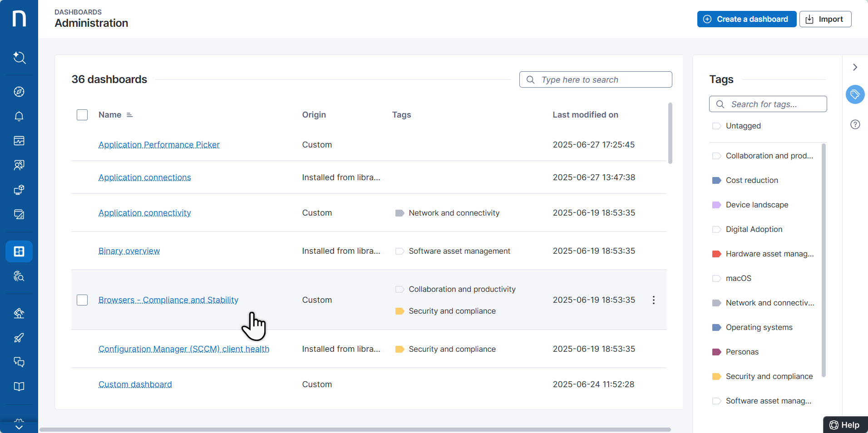Open the help question mark icon
Screen dimensions: 868x433
855,124
